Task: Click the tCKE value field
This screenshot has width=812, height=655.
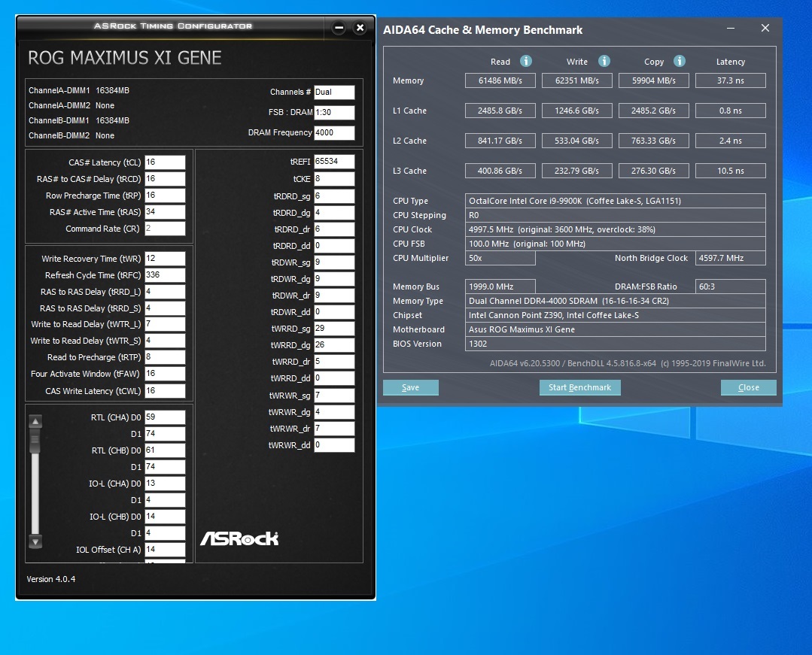Action: coord(335,179)
